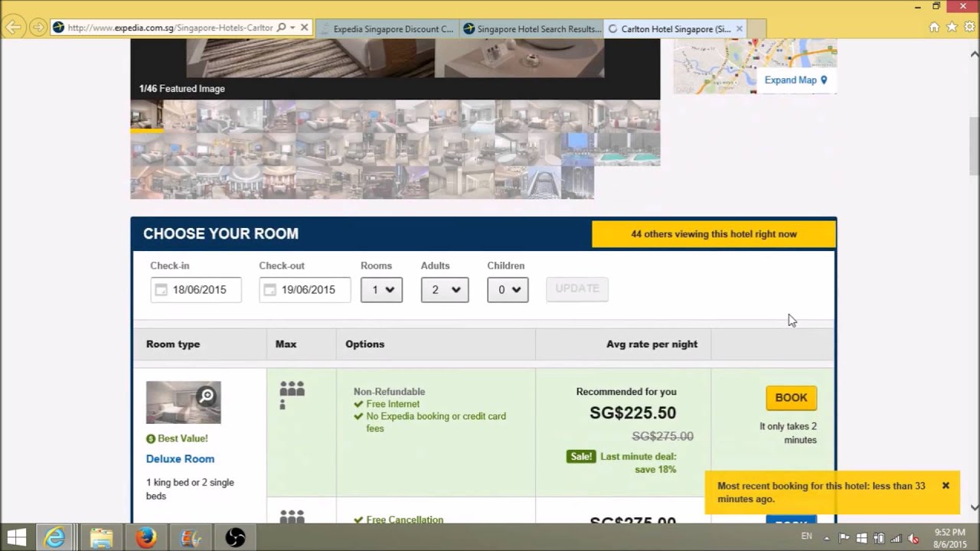Open the Java-style app icon on taskbar

click(191, 538)
